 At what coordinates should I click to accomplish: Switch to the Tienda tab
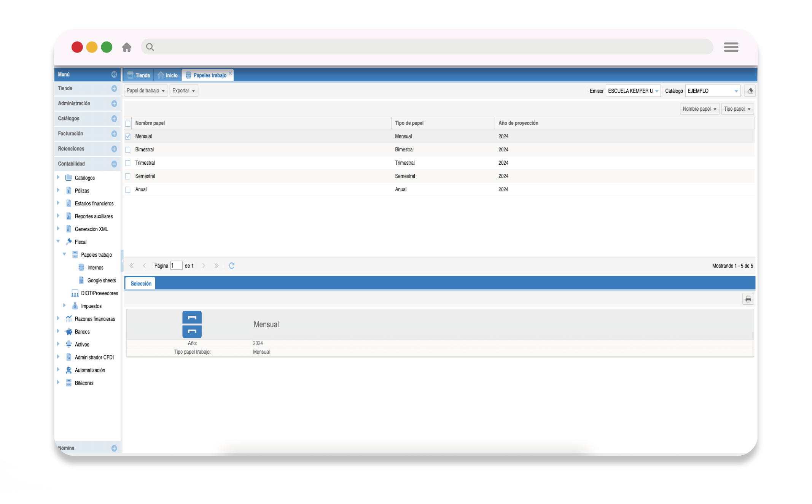pyautogui.click(x=139, y=75)
